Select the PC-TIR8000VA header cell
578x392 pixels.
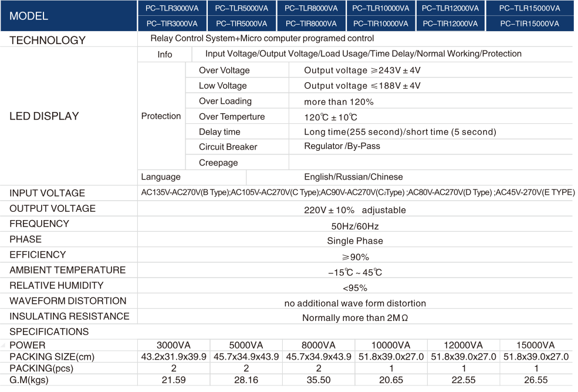[x=311, y=23]
